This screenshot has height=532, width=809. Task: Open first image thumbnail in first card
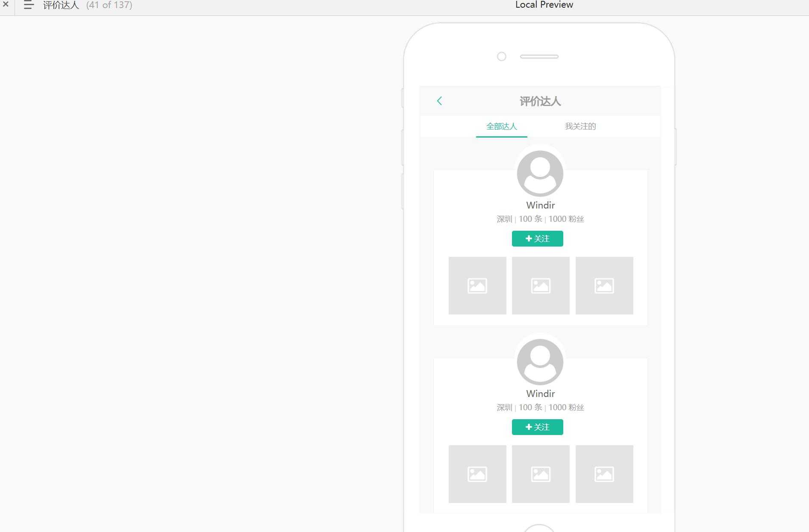[x=477, y=285]
